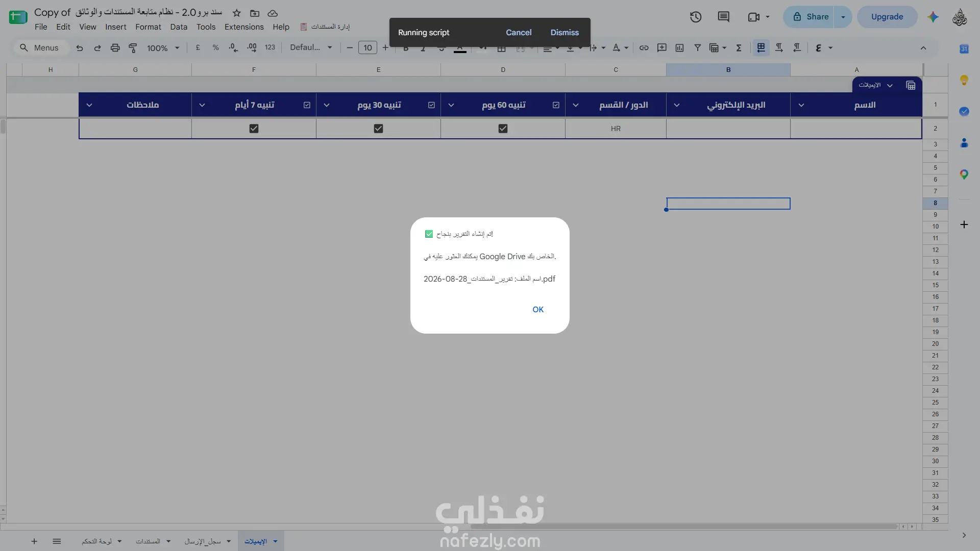
Task: Click OK in the report dialog
Action: click(538, 310)
